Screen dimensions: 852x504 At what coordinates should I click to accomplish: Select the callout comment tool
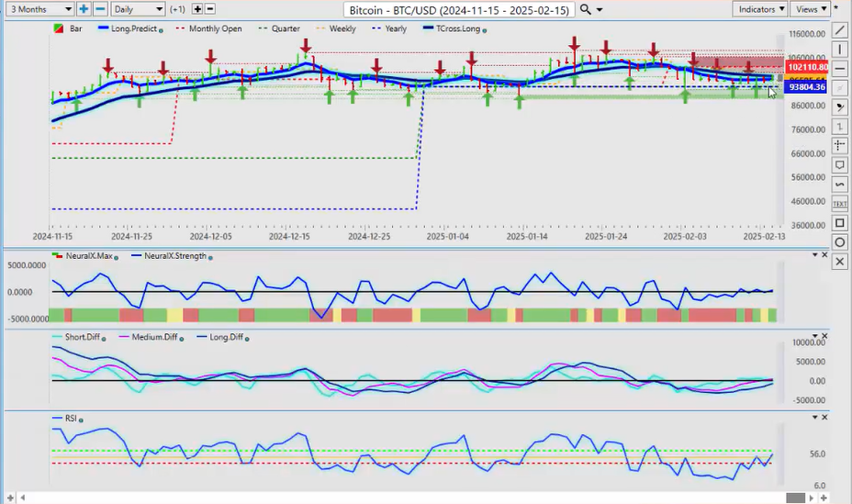pyautogui.click(x=840, y=165)
